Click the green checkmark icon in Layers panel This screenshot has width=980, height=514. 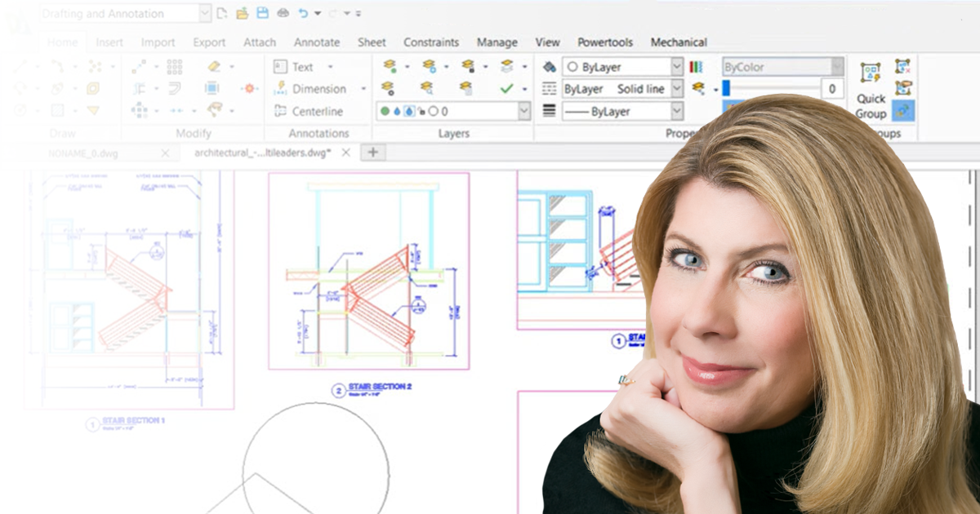[x=506, y=88]
